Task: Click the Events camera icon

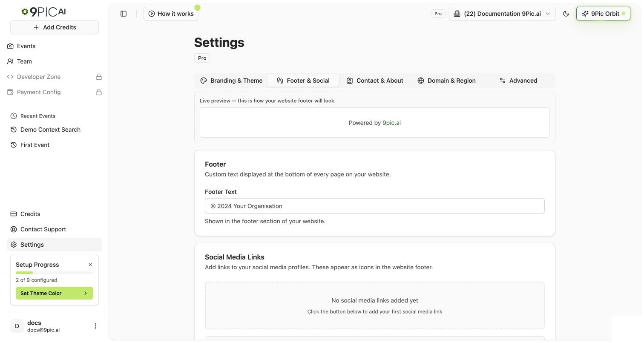Action: (x=10, y=46)
